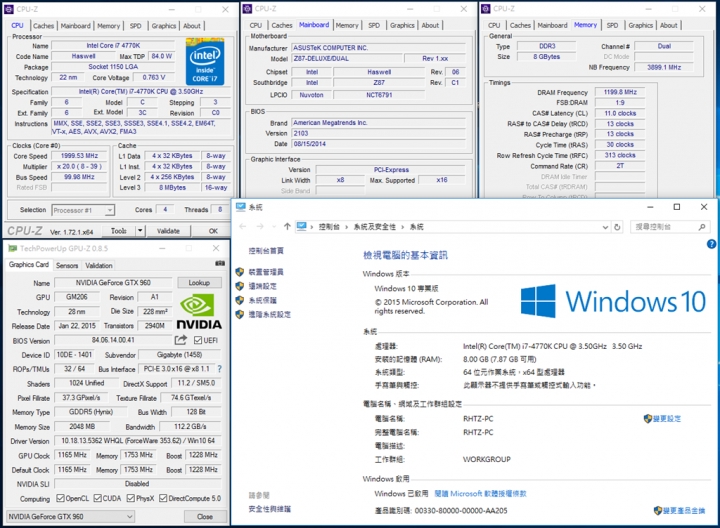Click the Lookup button in GPU-Z
The height and width of the screenshot is (528, 720).
(x=199, y=283)
